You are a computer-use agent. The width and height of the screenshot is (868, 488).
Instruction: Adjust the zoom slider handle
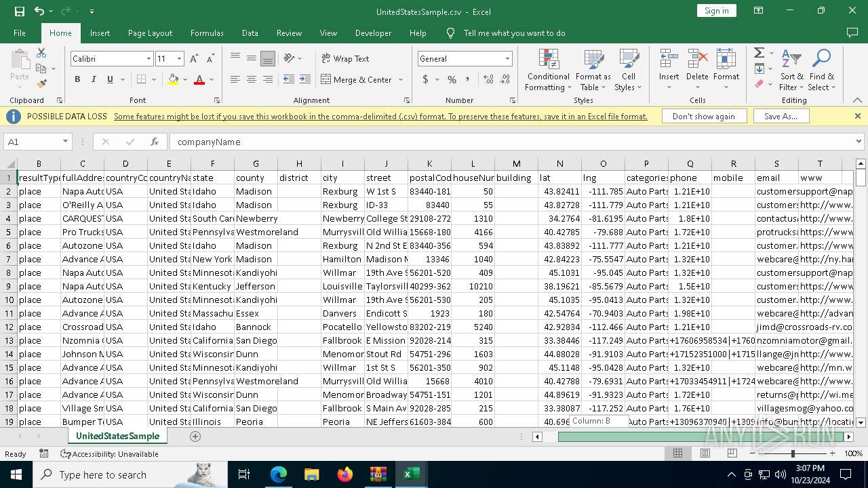tap(793, 453)
